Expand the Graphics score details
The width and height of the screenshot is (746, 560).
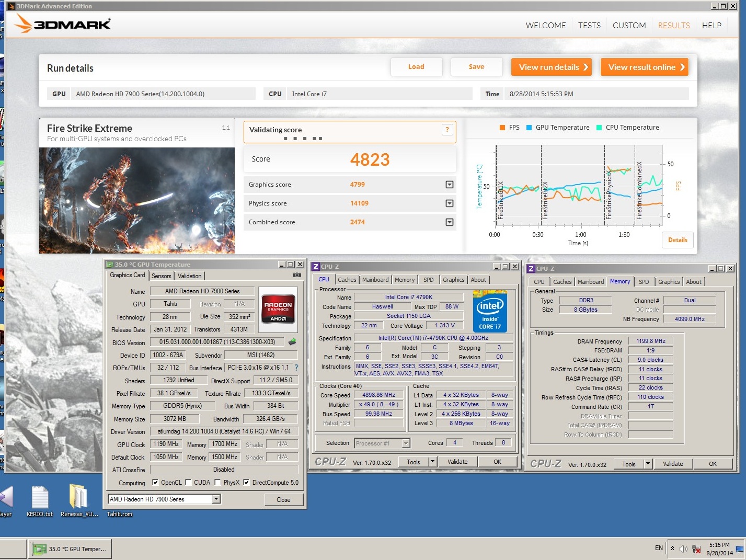pyautogui.click(x=449, y=185)
